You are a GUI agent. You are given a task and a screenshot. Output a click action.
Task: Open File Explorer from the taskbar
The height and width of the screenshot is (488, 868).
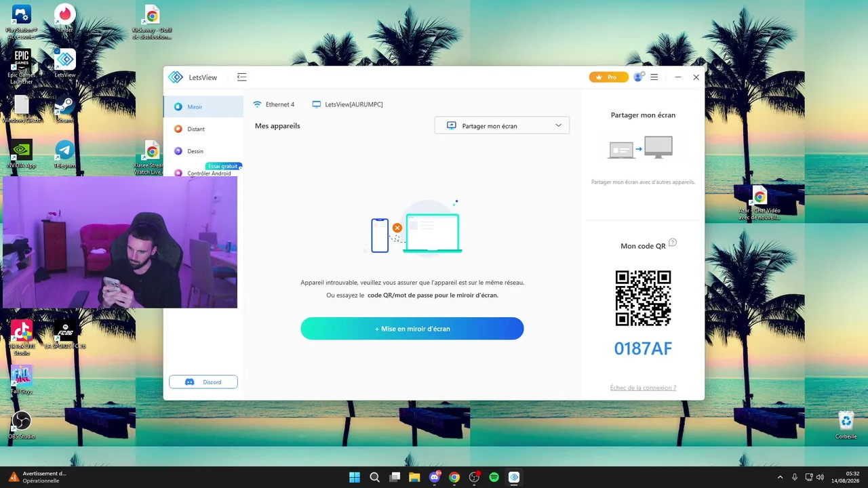point(414,477)
